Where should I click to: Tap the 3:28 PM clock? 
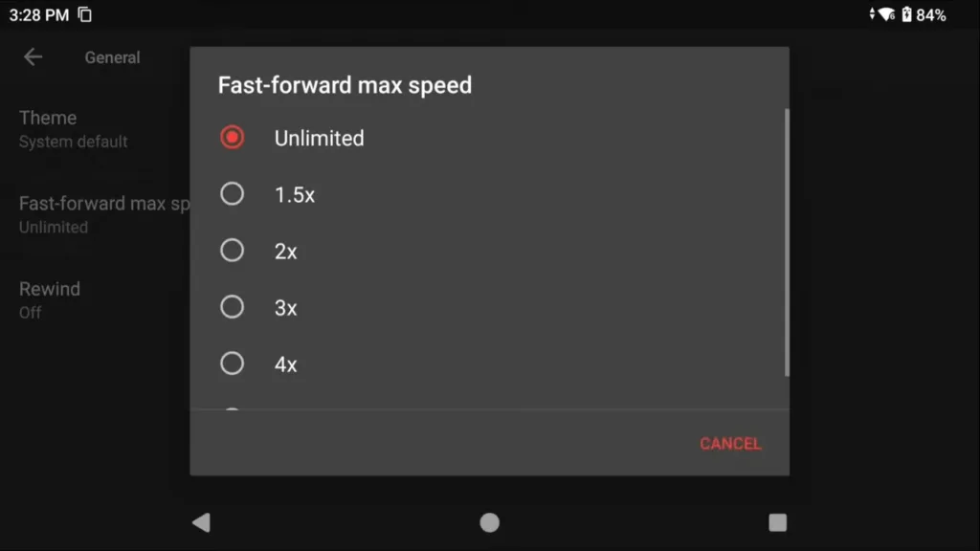point(38,14)
